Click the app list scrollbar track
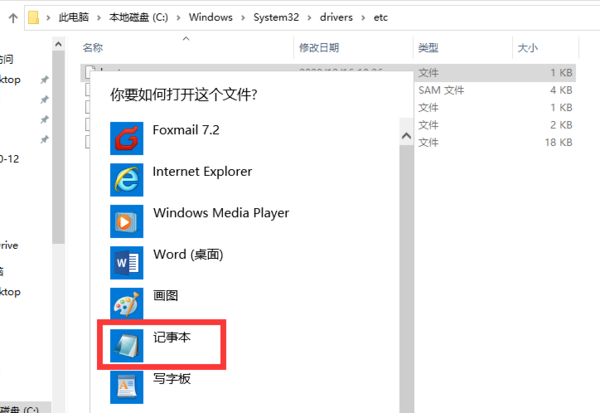600x413 pixels. pos(406,279)
